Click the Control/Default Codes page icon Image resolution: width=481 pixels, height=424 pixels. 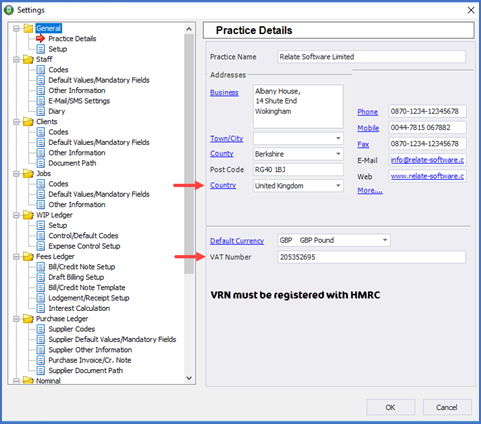pyautogui.click(x=41, y=236)
